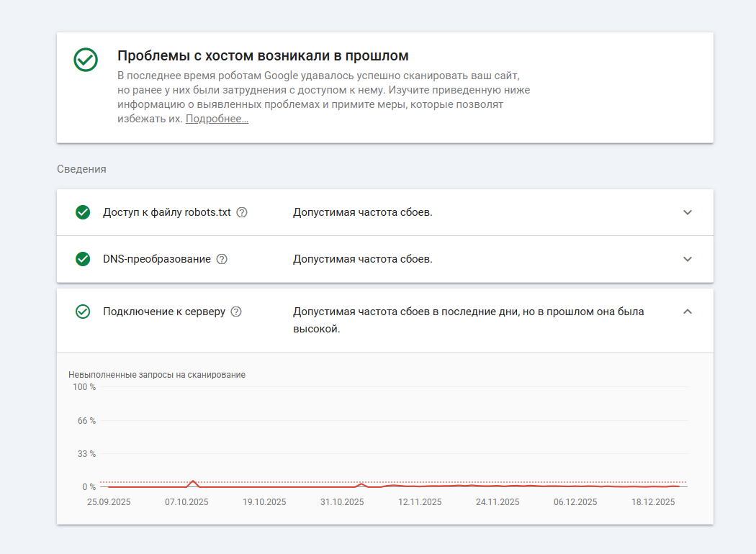Click chart title 'Невыполненные запросы на сканирование'

[x=157, y=375]
